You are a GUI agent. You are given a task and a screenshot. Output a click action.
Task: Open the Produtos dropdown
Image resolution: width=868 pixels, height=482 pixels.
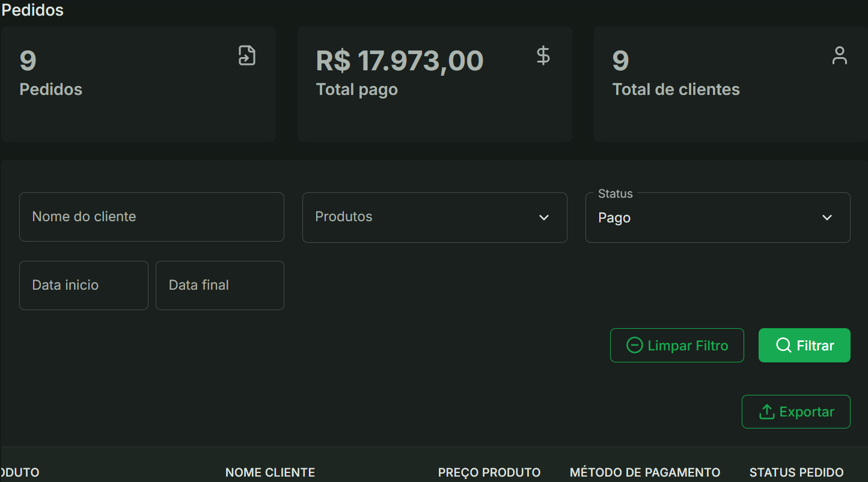(x=434, y=217)
